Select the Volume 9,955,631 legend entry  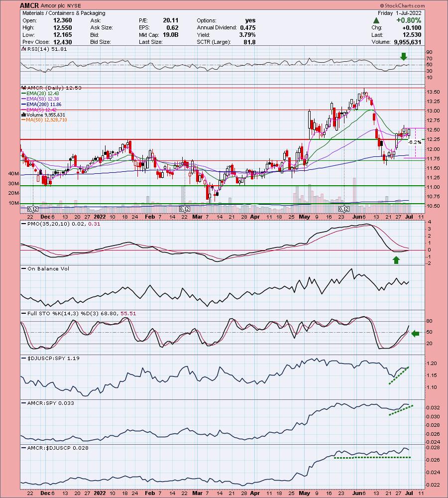pyautogui.click(x=43, y=115)
